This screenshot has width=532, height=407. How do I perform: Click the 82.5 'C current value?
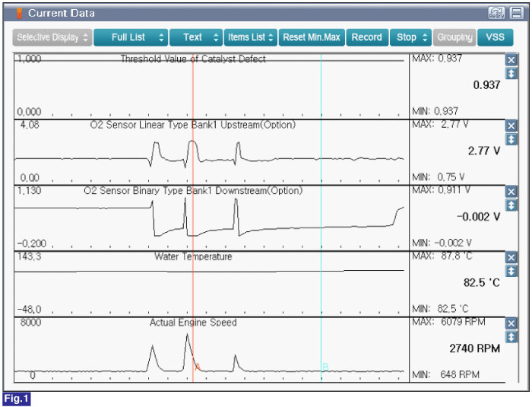[482, 283]
